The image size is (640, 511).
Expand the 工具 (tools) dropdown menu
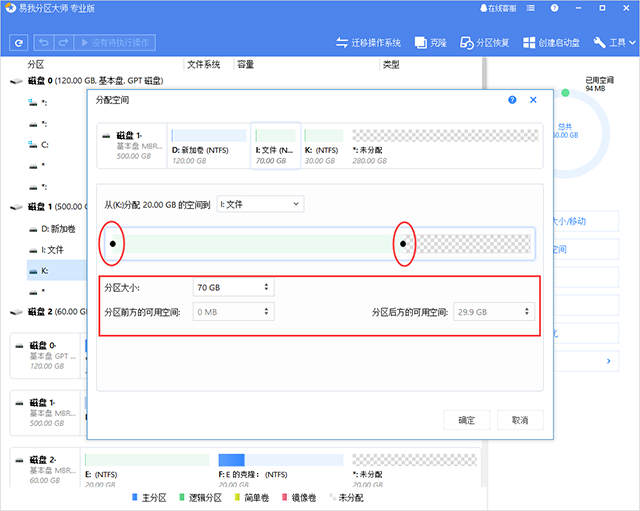point(614,43)
